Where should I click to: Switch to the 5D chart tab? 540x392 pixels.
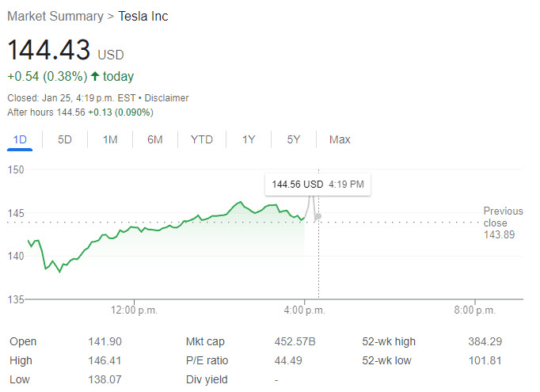tap(65, 139)
